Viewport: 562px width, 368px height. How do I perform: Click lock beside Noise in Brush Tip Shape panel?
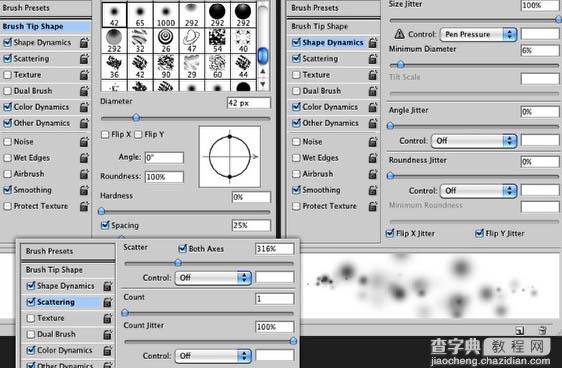click(84, 142)
